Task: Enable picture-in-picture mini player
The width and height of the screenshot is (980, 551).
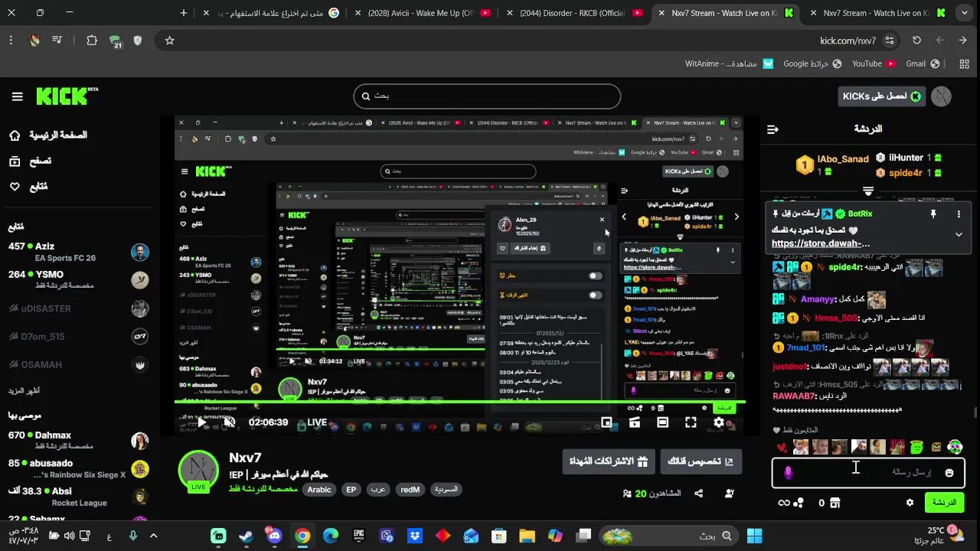Action: pyautogui.click(x=606, y=422)
